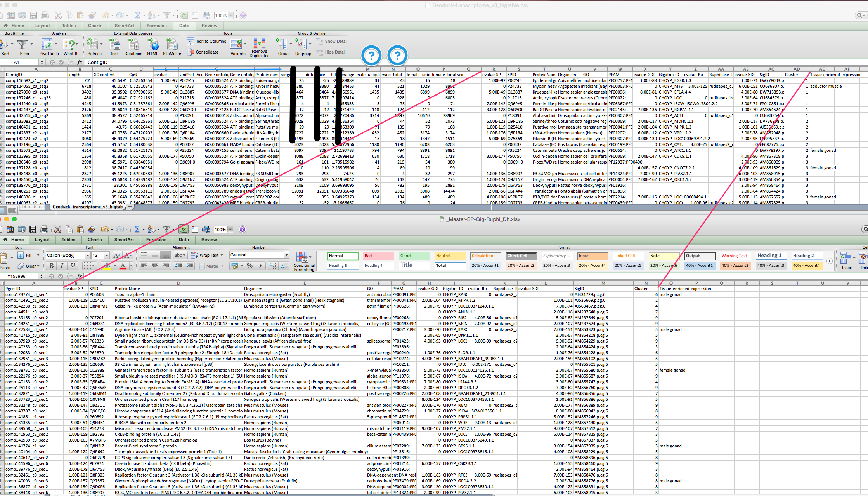Screen dimensions: 868x496
Task: Switch to the Layout tab in the bottom window
Action: pos(42,240)
